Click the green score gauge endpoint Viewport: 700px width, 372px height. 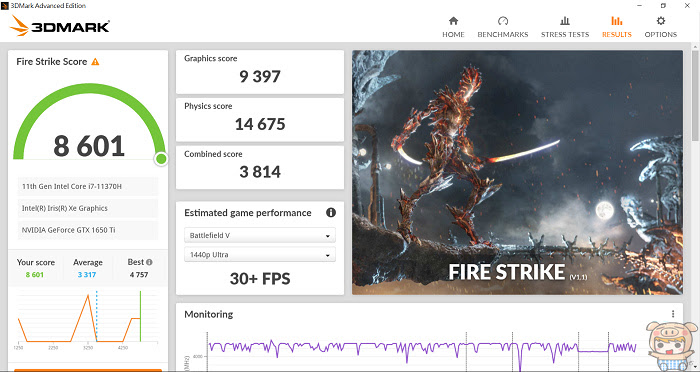click(161, 159)
